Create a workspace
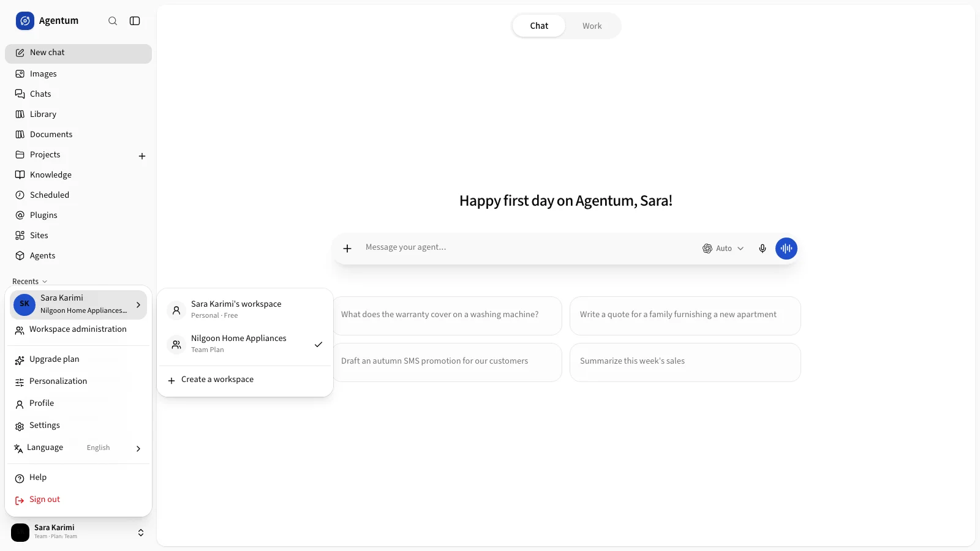 point(245,380)
